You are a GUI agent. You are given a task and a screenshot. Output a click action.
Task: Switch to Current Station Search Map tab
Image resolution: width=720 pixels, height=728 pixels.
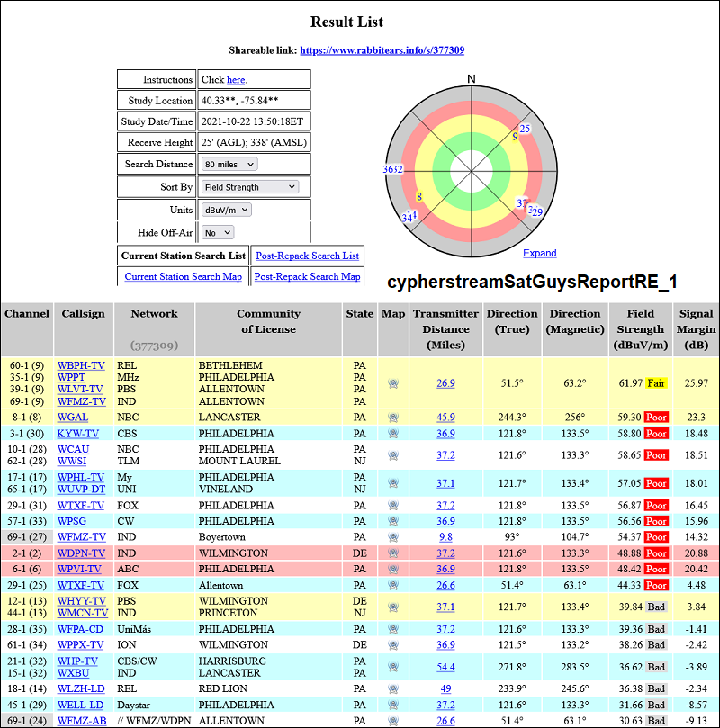click(184, 277)
